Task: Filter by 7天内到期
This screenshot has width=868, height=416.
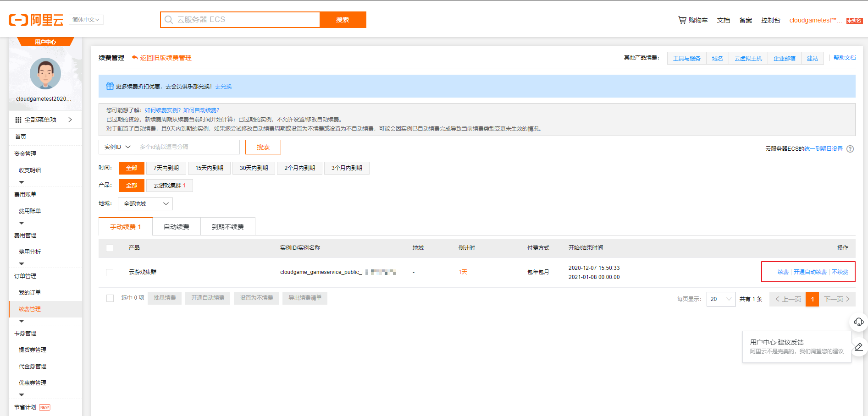Action: click(166, 168)
